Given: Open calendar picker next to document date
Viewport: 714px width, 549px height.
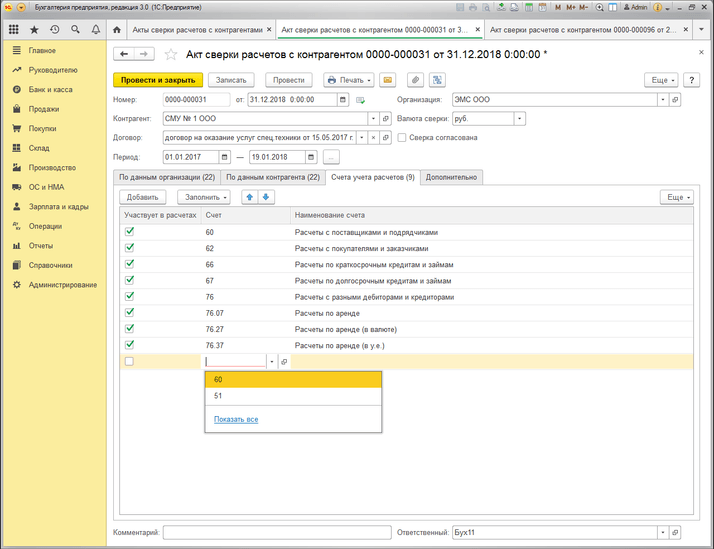Looking at the screenshot, I should click(343, 100).
